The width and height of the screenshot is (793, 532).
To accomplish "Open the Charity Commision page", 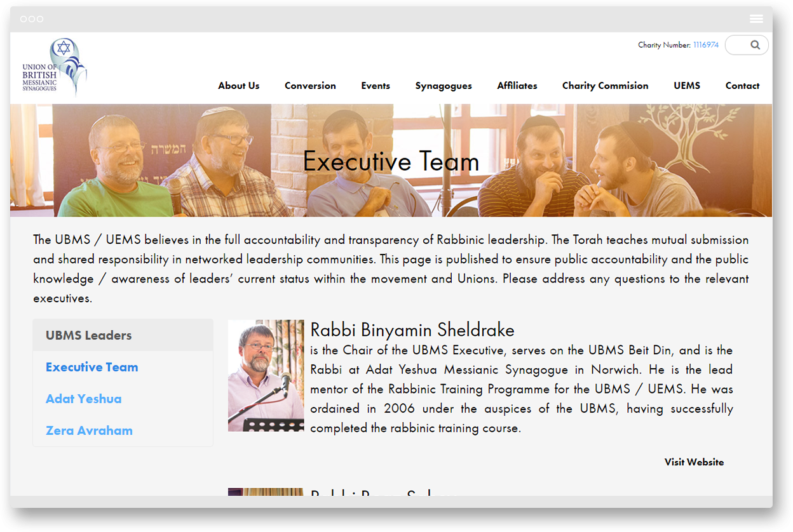I will coord(605,86).
